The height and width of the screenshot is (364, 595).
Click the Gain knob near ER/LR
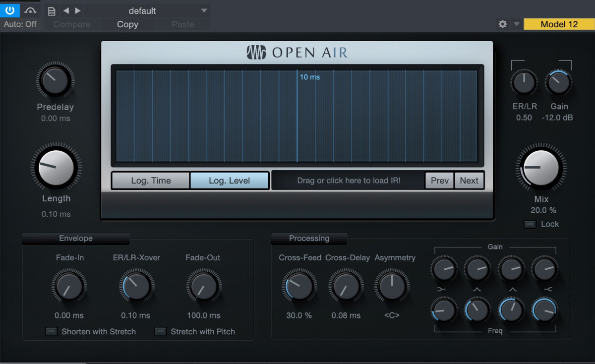point(558,82)
